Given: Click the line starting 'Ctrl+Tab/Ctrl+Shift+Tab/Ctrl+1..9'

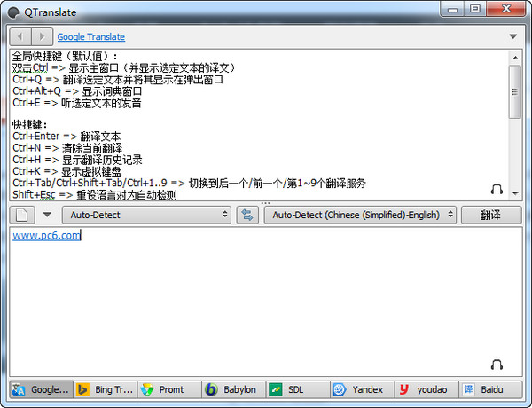Looking at the screenshot, I should pos(189,183).
